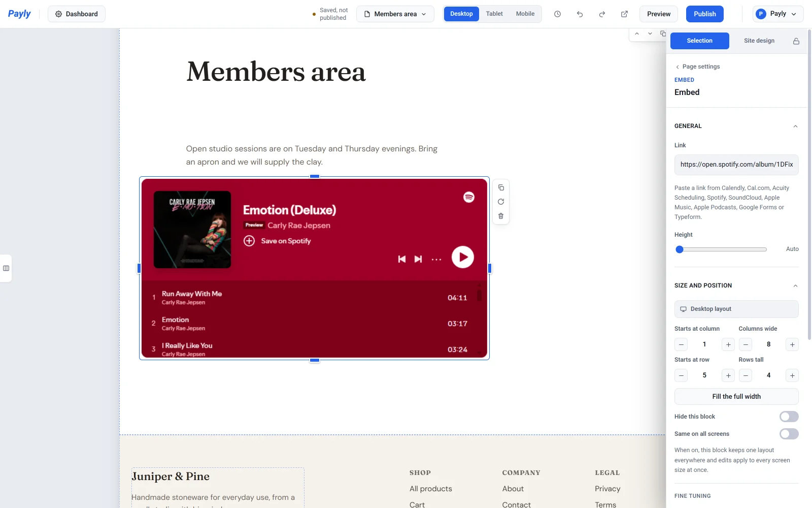This screenshot has width=812, height=508.
Task: Open the Members area page dropdown
Action: coord(395,14)
